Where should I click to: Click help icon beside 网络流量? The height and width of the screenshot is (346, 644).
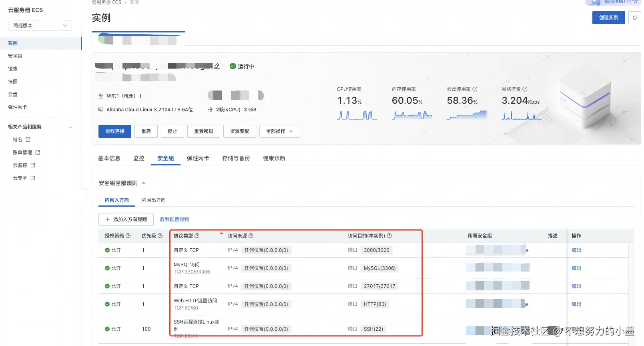coord(525,89)
